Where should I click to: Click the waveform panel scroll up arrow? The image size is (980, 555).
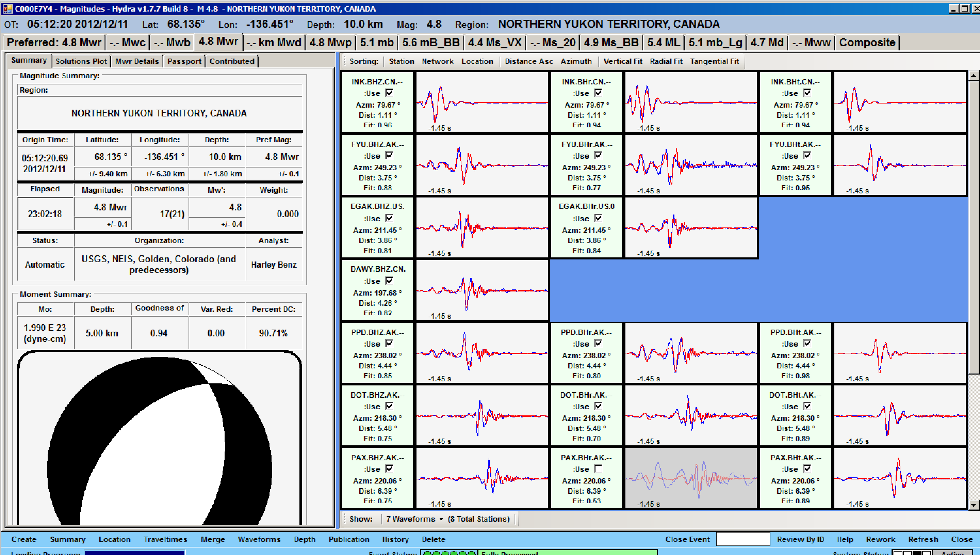tap(974, 76)
